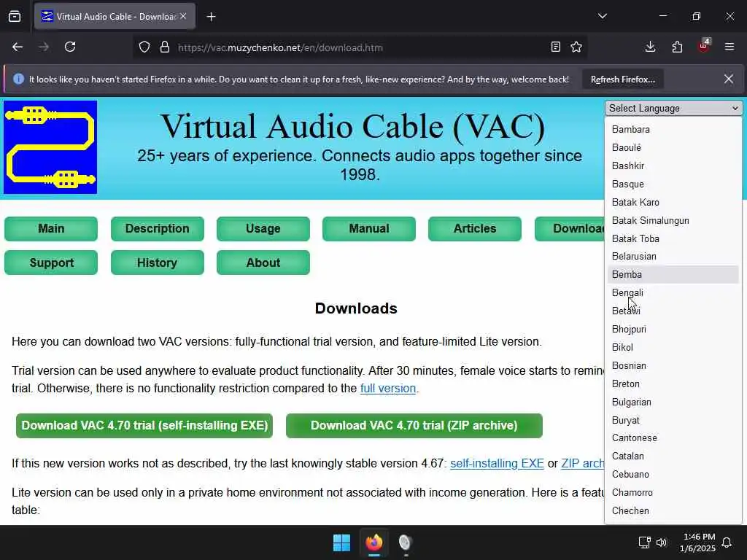The height and width of the screenshot is (560, 747).
Task: Bookmark this page with the star
Action: coord(576,47)
